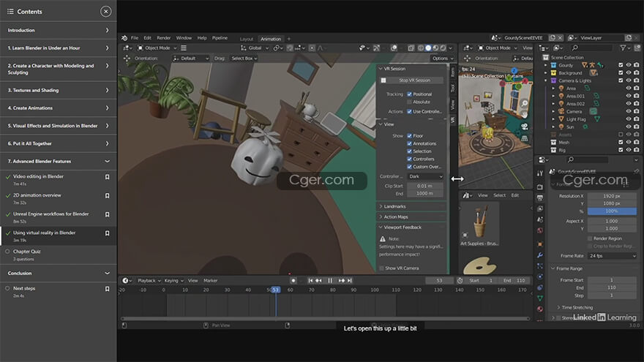644x362 pixels.
Task: Jump to the next keyframe
Action: click(341, 281)
